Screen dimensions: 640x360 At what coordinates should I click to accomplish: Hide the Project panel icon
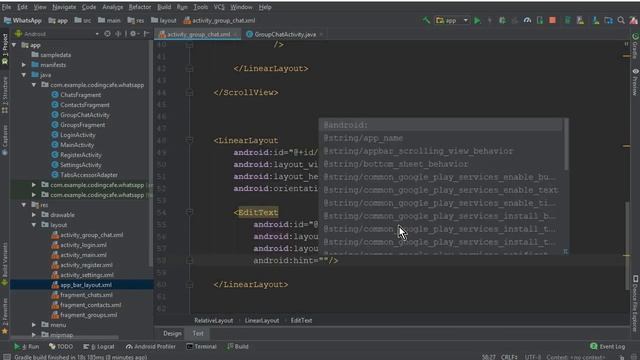tap(146, 34)
